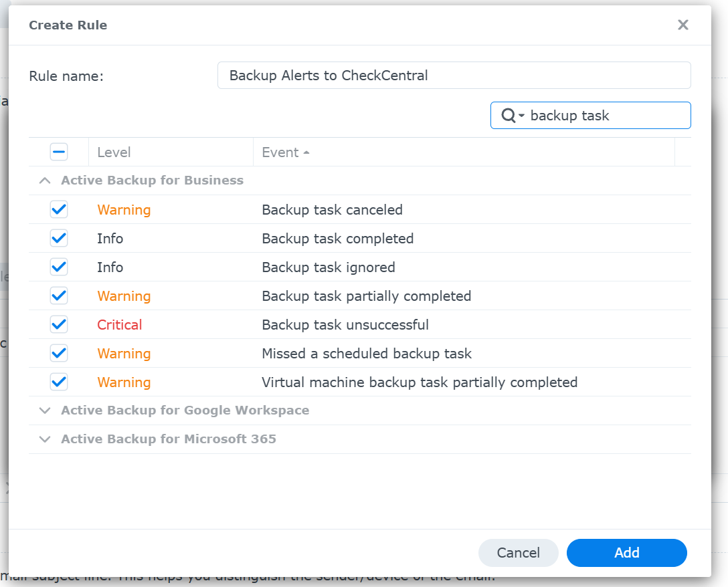This screenshot has width=728, height=587.
Task: Open the search filter dropdown magnifier
Action: [x=513, y=115]
